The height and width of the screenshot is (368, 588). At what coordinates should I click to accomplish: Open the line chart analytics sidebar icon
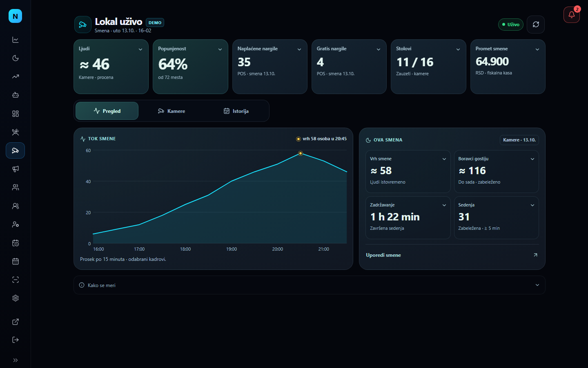pos(16,40)
